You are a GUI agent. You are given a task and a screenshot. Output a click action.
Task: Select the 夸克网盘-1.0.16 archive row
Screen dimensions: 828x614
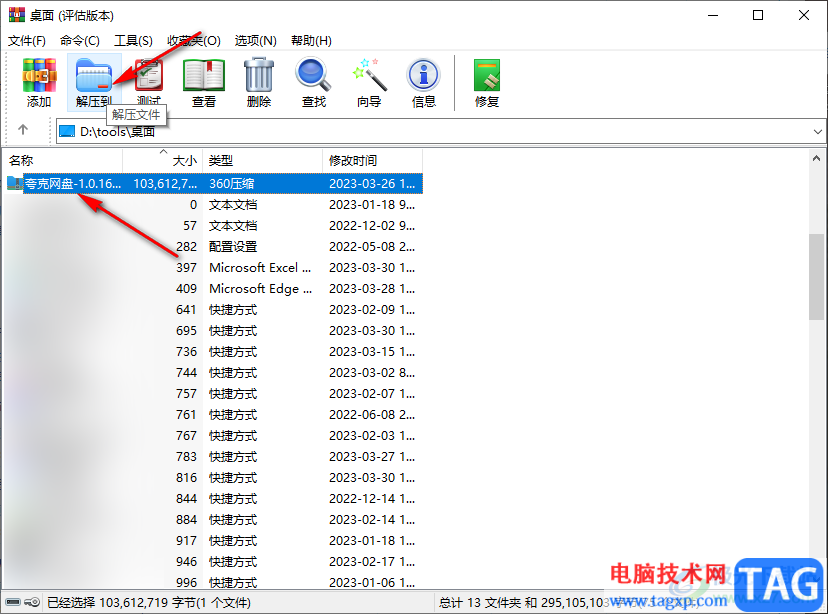click(x=214, y=184)
